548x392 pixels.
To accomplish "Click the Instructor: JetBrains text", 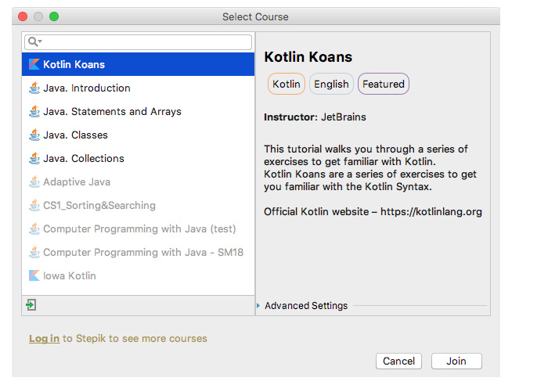I will click(x=315, y=117).
